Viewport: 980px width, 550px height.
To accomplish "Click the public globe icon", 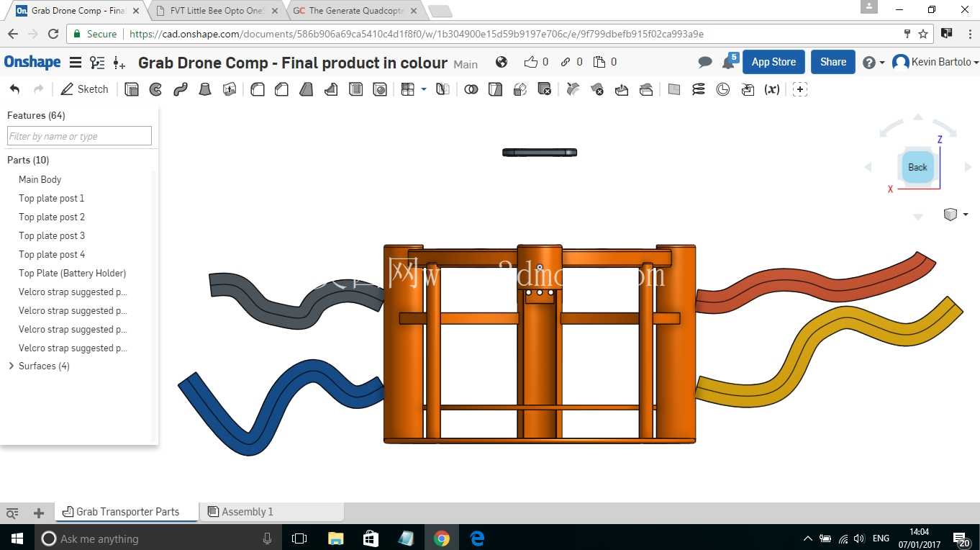I will (502, 62).
